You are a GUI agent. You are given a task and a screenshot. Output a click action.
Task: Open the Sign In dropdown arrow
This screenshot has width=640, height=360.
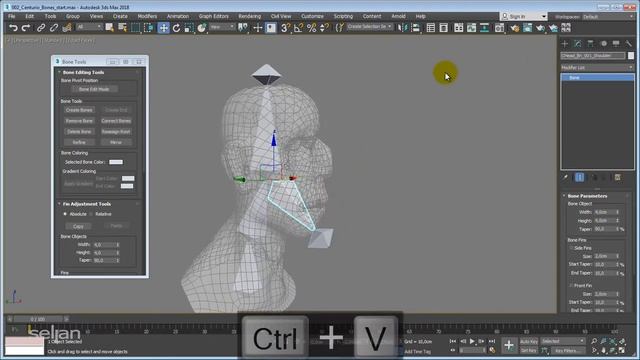tap(544, 16)
